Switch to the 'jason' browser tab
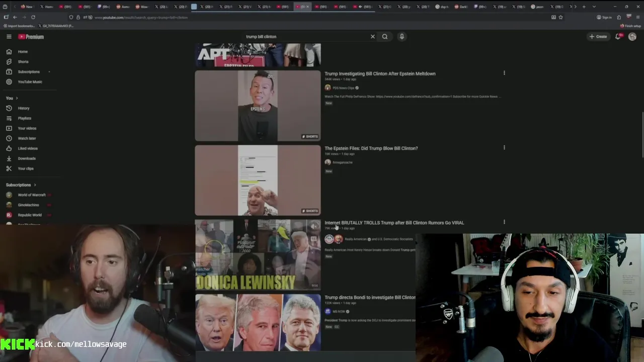 (x=539, y=7)
